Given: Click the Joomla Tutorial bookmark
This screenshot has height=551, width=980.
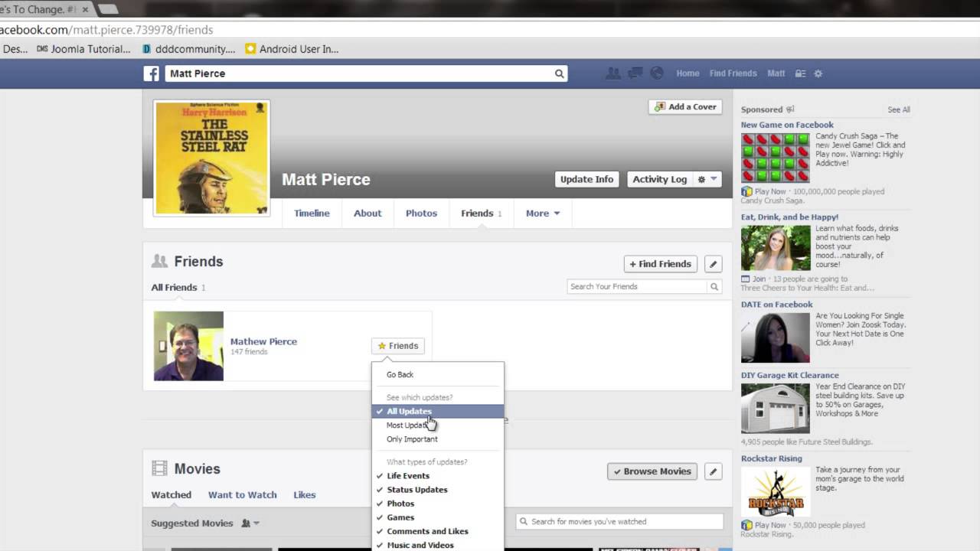Looking at the screenshot, I should coord(83,49).
